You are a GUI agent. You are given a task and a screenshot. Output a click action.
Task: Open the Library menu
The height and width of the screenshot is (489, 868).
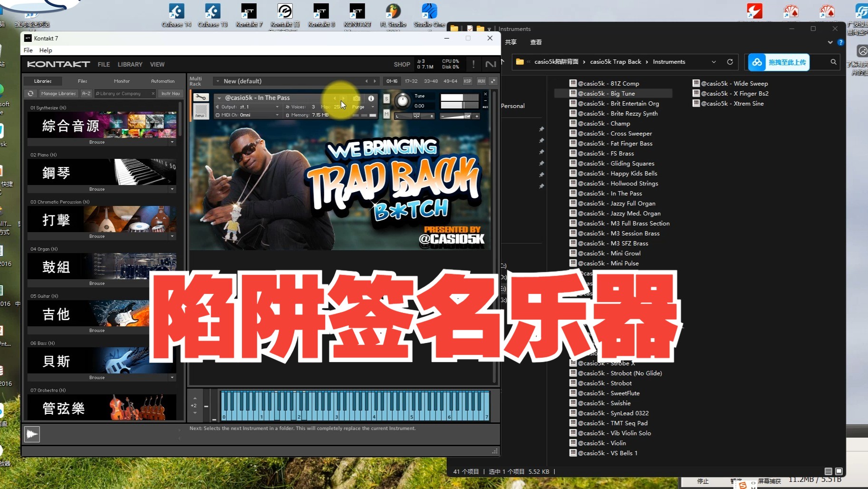point(130,64)
